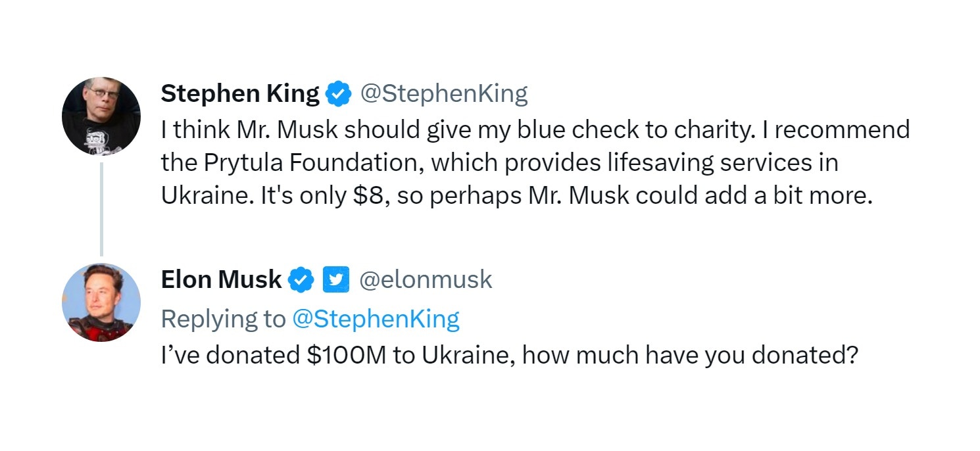Viewport: 980px width, 451px height.
Task: Click @StephenKing mention in Replying to line
Action: [x=376, y=318]
